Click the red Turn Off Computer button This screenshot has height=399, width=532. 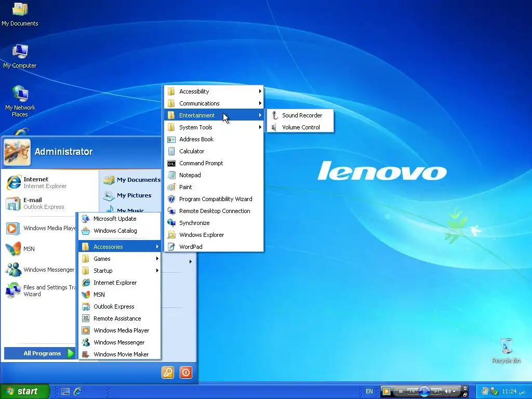(x=186, y=373)
